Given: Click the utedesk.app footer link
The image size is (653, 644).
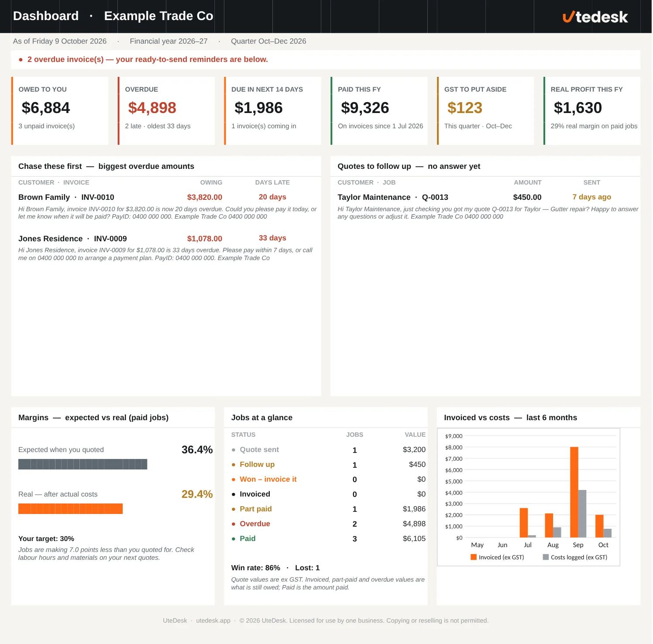Looking at the screenshot, I should 213,621.
